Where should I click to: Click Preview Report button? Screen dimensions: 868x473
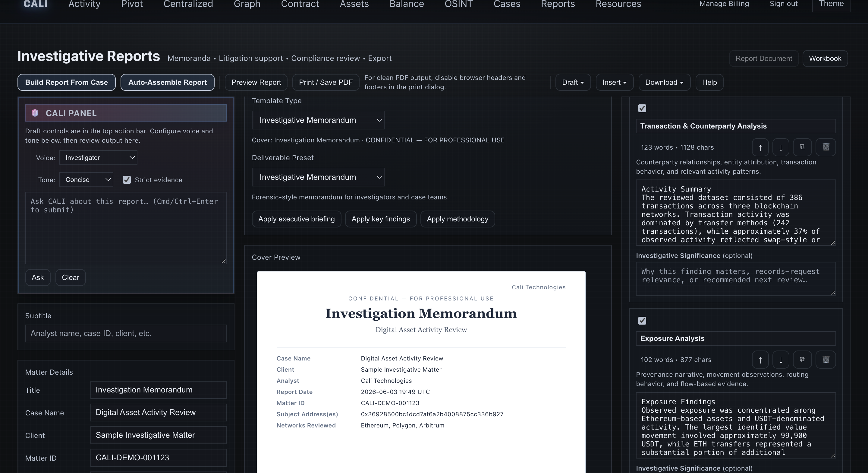tap(256, 82)
